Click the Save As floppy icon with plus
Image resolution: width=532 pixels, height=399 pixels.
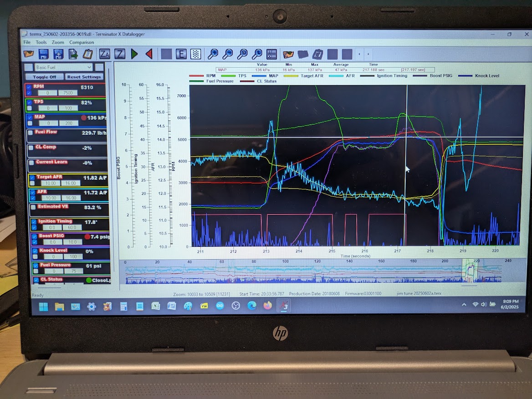58,54
